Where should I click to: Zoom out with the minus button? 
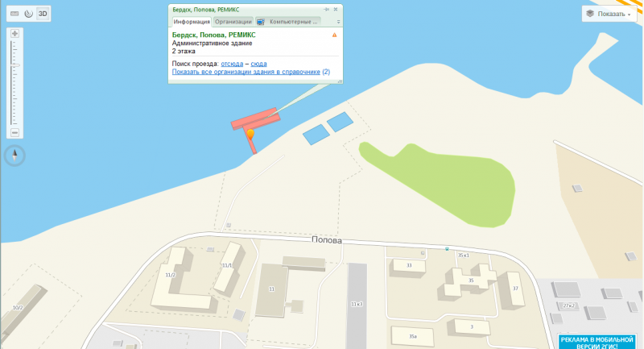(14, 132)
